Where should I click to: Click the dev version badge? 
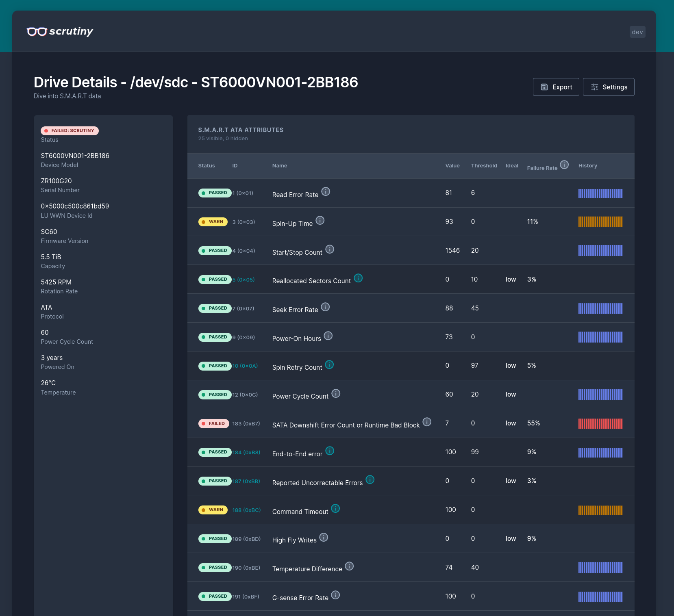tap(637, 32)
